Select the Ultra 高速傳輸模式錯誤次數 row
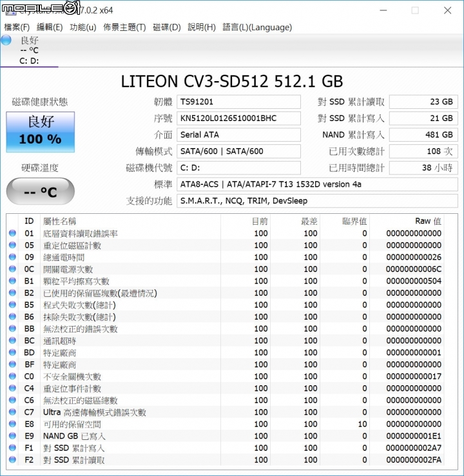 point(225,412)
